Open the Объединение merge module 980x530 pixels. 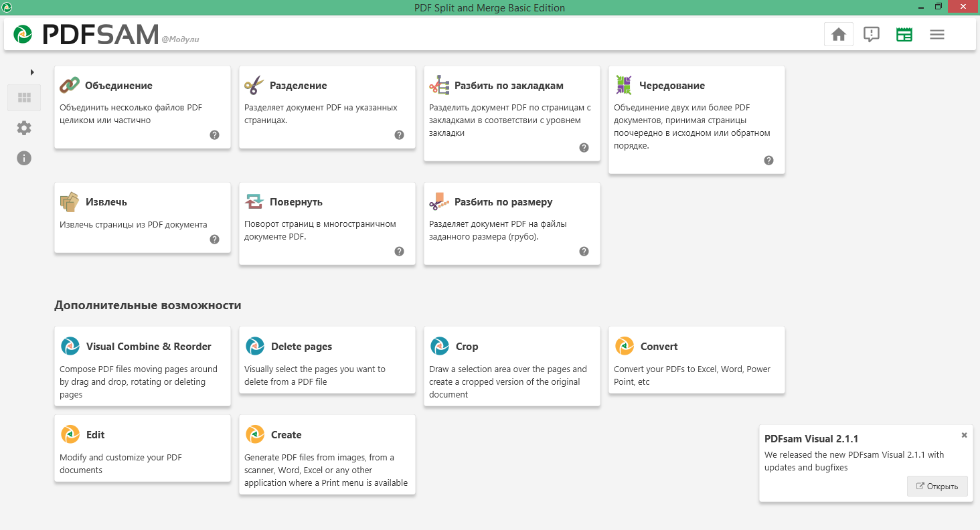(x=143, y=107)
